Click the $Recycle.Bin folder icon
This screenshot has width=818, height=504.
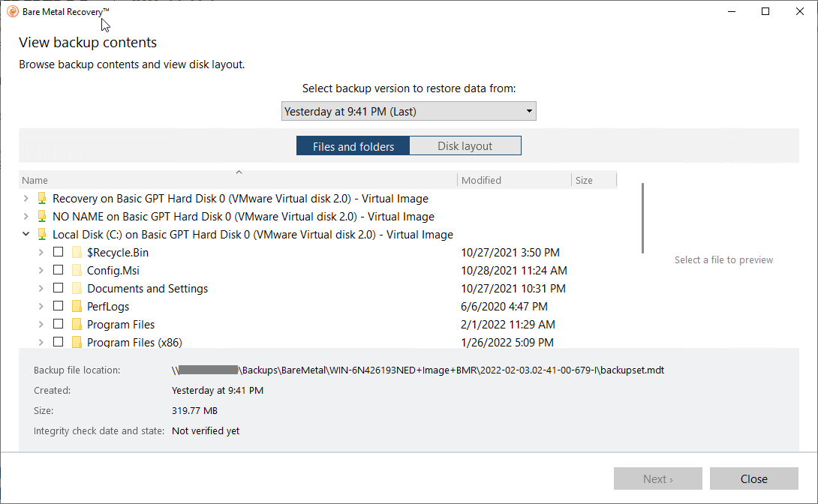[77, 253]
